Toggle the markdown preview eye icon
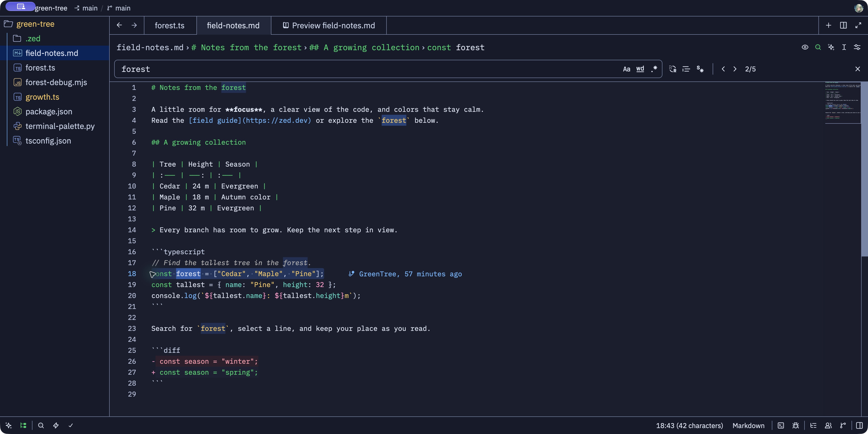The height and width of the screenshot is (434, 868). point(805,47)
